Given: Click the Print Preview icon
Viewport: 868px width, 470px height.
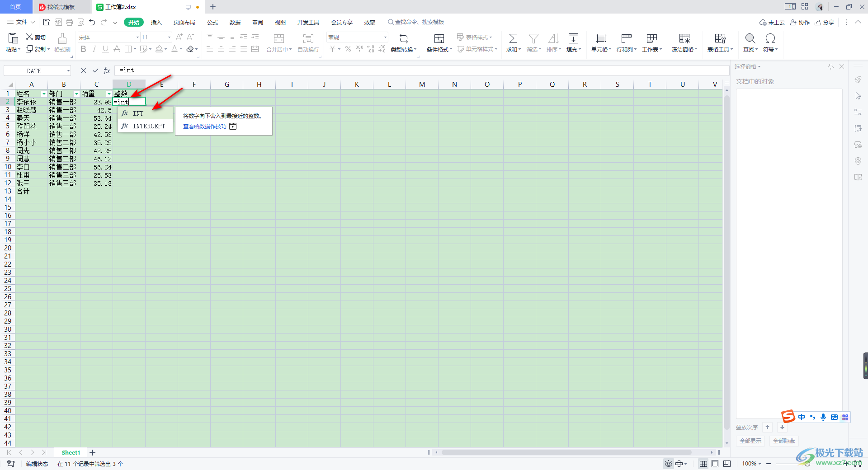Looking at the screenshot, I should 81,22.
